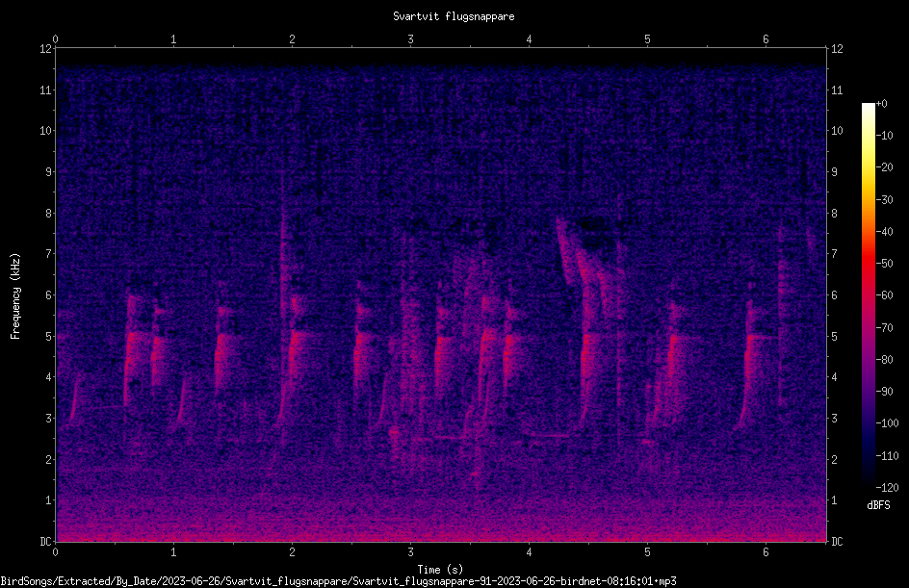Click the '-100' value on the color scale
This screenshot has width=909, height=588.
pyautogui.click(x=888, y=423)
